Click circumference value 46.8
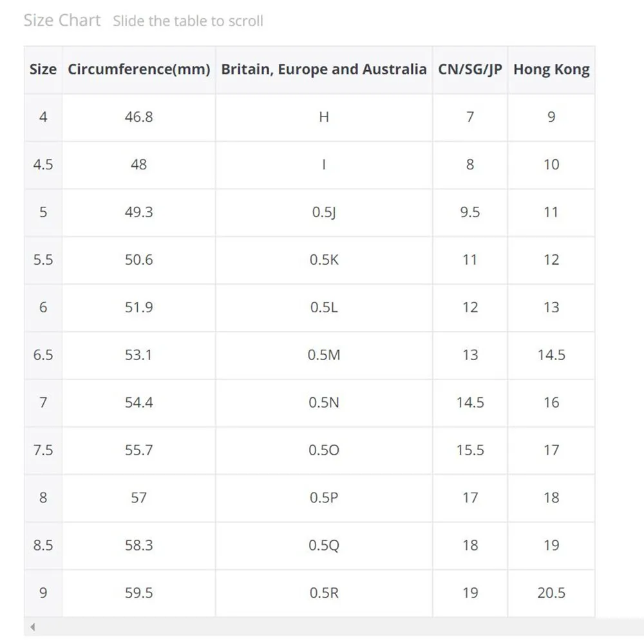The width and height of the screenshot is (644, 644). 139,117
